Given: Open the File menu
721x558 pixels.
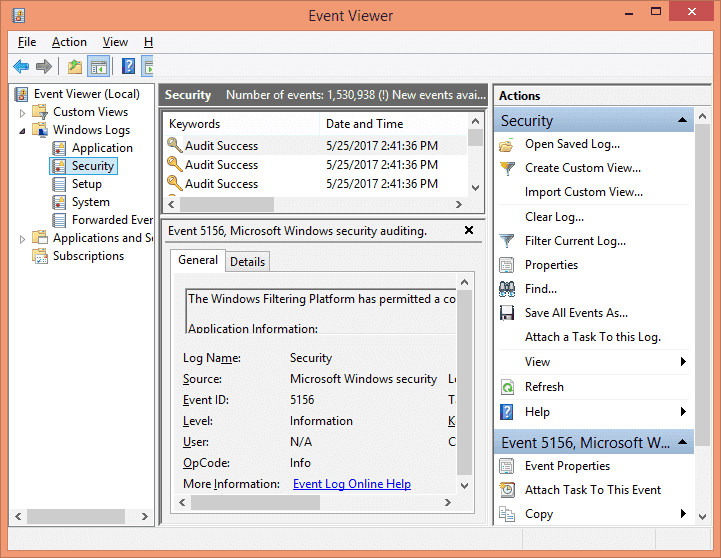Looking at the screenshot, I should click(27, 42).
